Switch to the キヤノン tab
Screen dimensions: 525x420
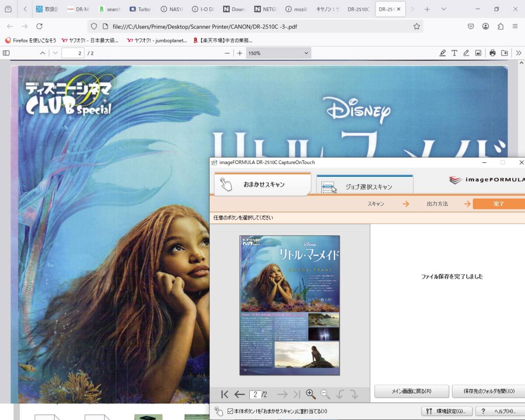pos(327,9)
